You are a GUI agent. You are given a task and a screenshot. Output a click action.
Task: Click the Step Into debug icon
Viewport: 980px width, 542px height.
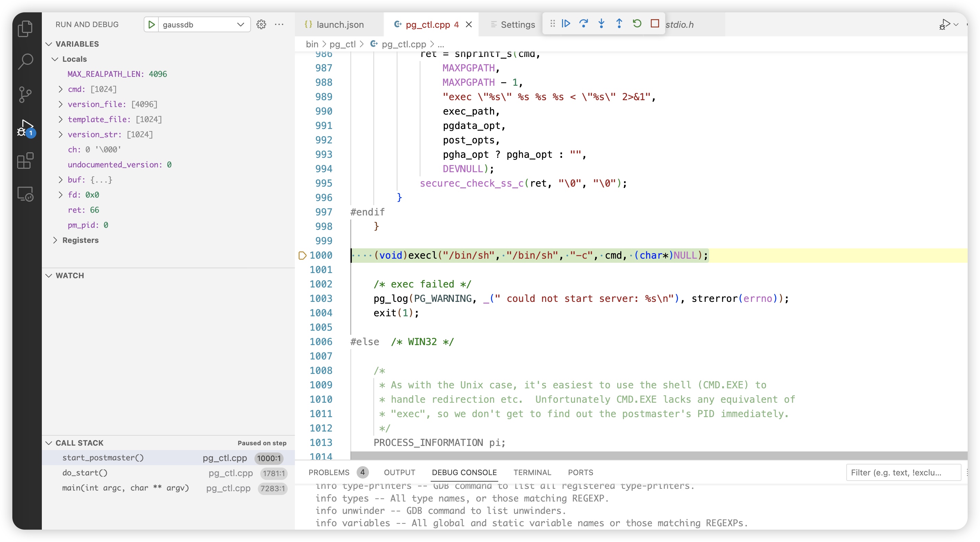[601, 24]
